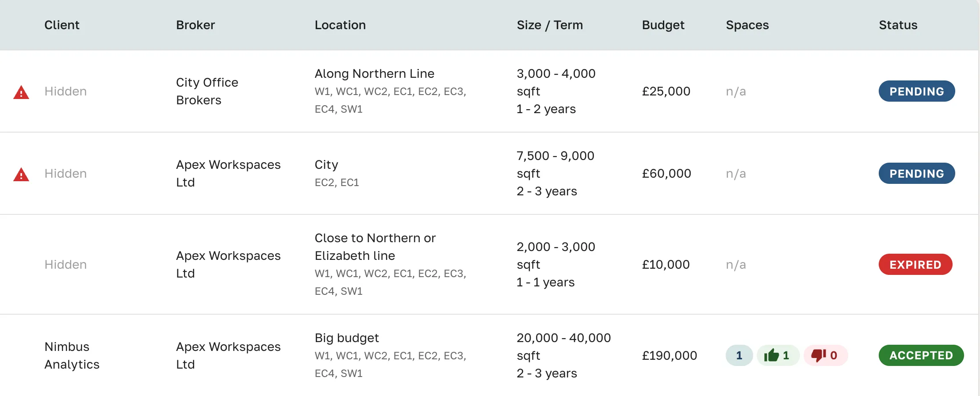This screenshot has width=980, height=396.
Task: Sort by the Broker column header
Action: point(195,25)
